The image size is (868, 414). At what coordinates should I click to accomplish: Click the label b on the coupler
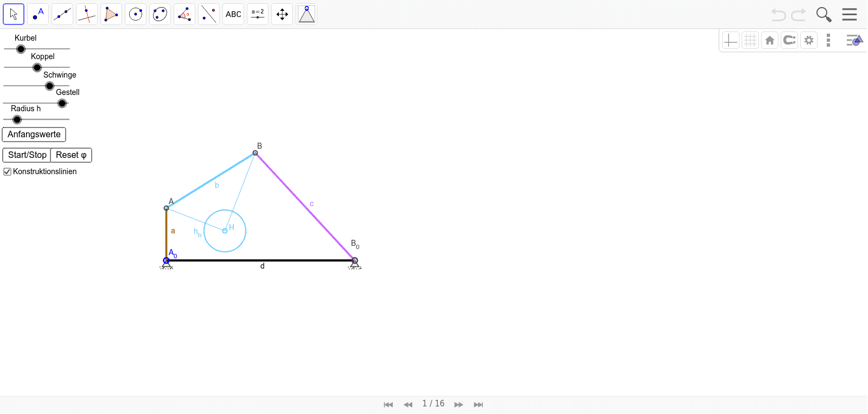217,185
